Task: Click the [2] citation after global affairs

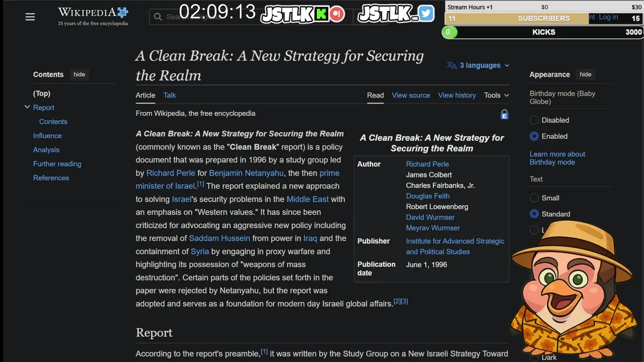Action: coord(397,301)
